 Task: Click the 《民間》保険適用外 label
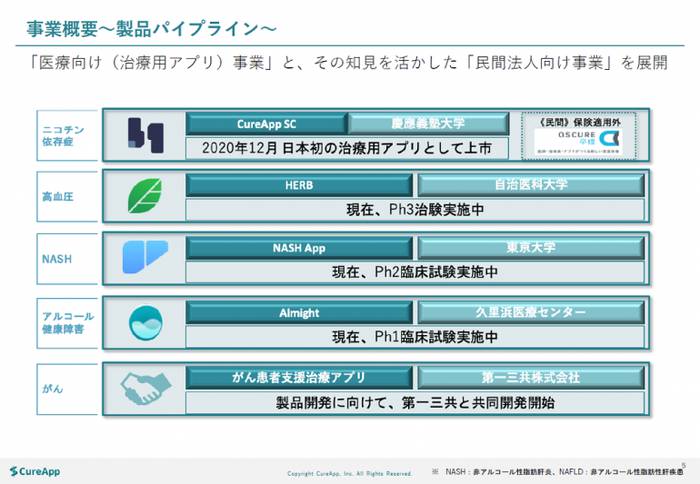(579, 122)
